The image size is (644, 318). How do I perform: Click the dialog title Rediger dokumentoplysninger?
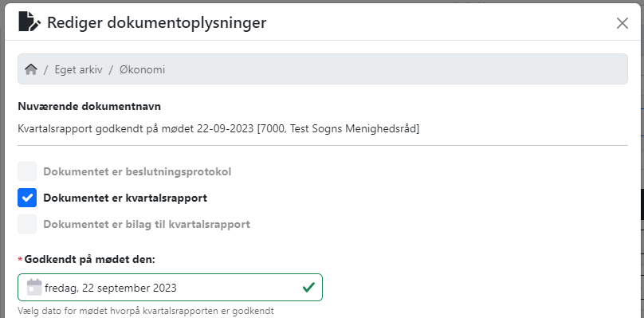156,22
